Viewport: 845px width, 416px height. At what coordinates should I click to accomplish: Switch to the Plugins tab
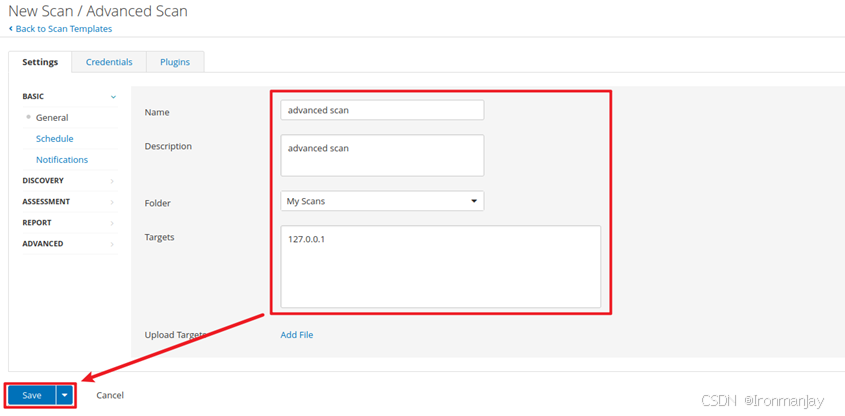[175, 62]
